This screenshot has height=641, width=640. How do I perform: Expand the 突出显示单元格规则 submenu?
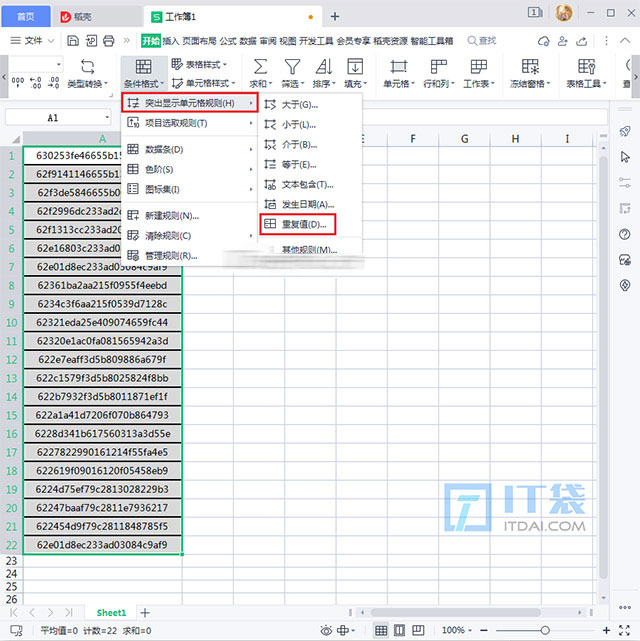pyautogui.click(x=190, y=103)
